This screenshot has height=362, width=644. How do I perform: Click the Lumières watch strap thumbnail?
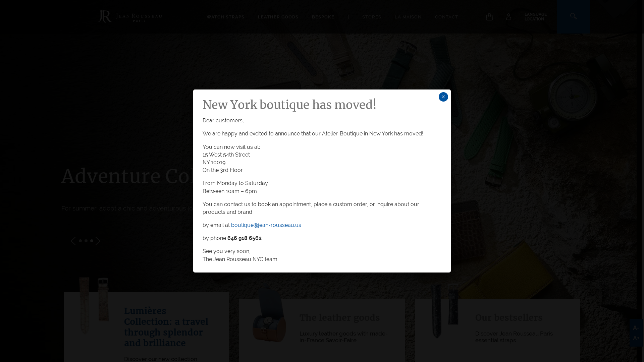click(x=94, y=306)
